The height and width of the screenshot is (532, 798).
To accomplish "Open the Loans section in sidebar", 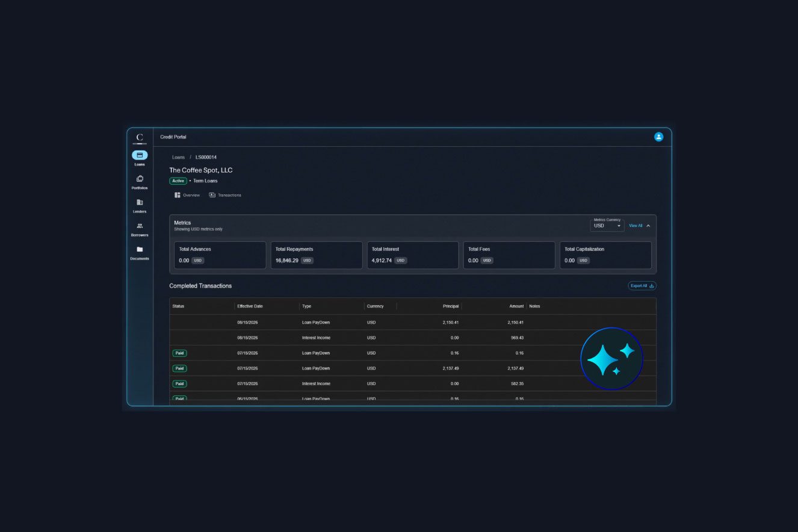I will click(140, 158).
